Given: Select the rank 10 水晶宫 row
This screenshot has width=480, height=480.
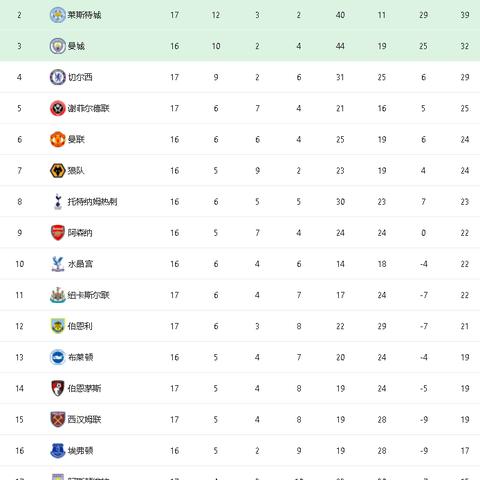Looking at the screenshot, I should tap(240, 264).
